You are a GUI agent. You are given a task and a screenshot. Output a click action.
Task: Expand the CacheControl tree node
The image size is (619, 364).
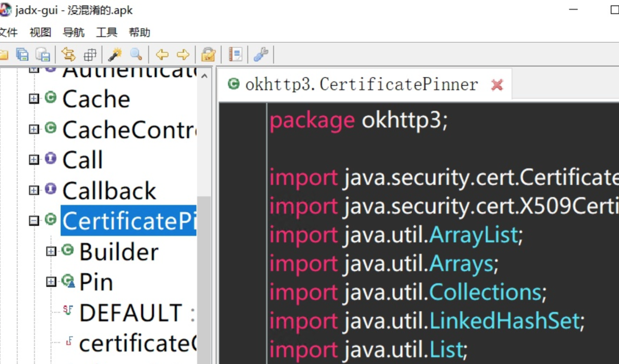click(x=34, y=129)
